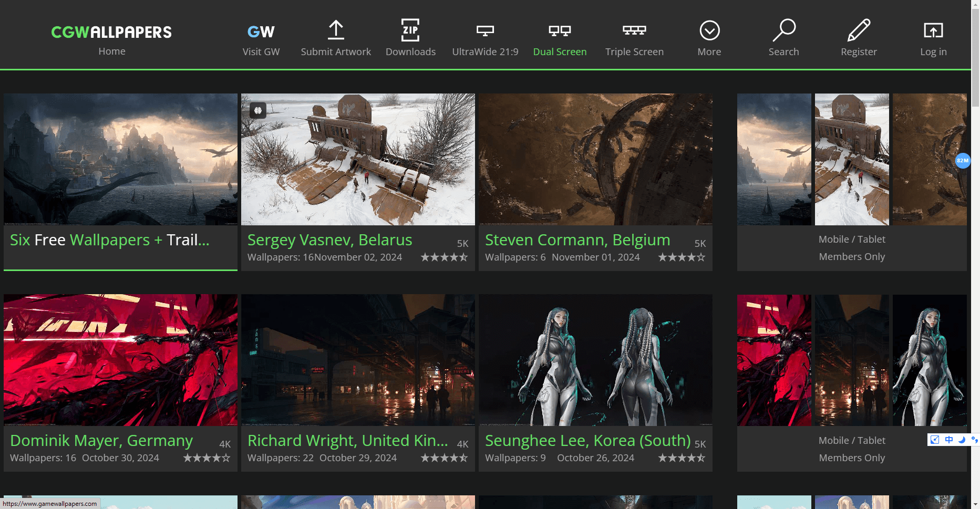Open the mobile android girl preview thumbnail
Screen dimensions: 980x509
pos(930,360)
